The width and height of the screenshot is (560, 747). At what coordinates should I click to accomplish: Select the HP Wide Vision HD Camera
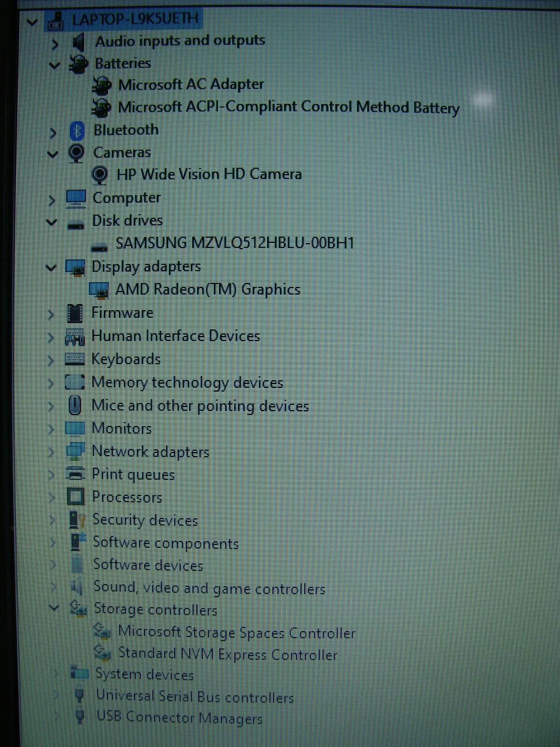point(209,174)
